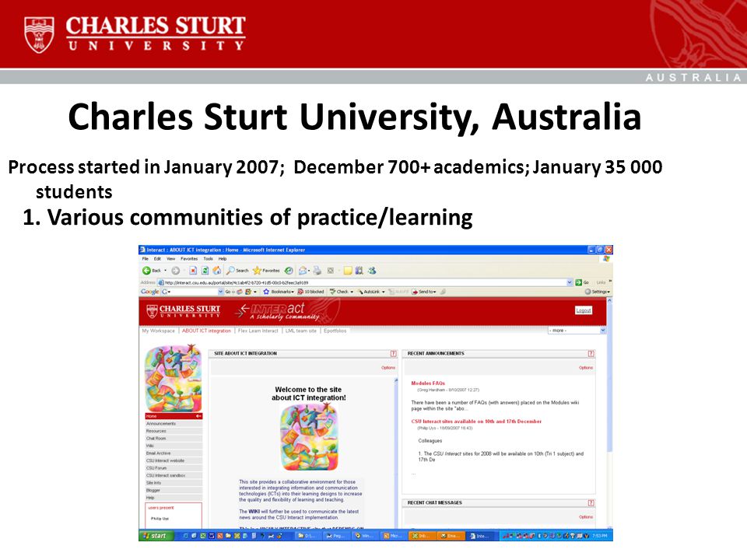This screenshot has width=747, height=560.
Task: Switch to ABOUT ICT integration tab
Action: [206, 331]
